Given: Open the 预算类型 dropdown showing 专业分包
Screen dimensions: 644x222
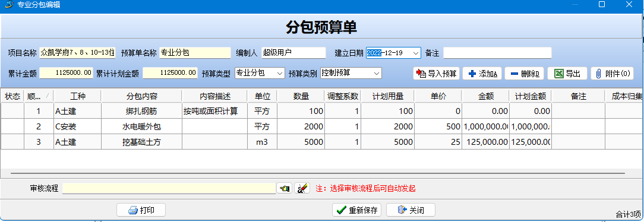Looking at the screenshot, I should coord(280,73).
